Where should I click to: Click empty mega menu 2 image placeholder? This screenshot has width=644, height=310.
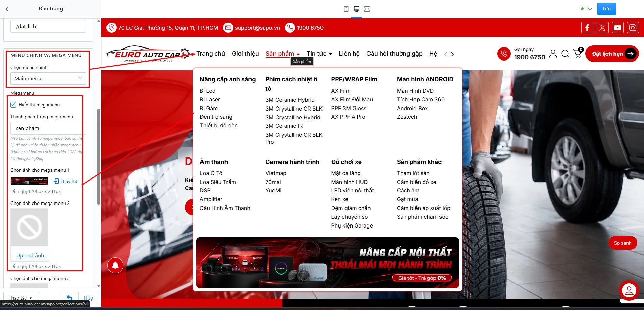coord(29,227)
